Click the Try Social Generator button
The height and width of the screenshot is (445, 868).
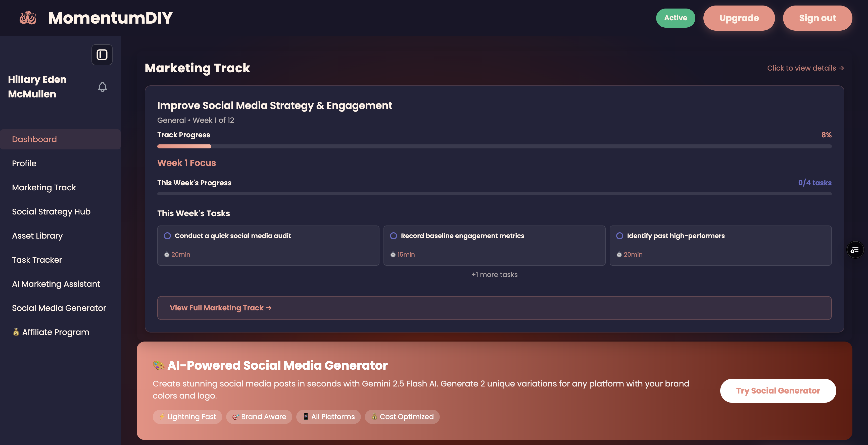coord(778,391)
